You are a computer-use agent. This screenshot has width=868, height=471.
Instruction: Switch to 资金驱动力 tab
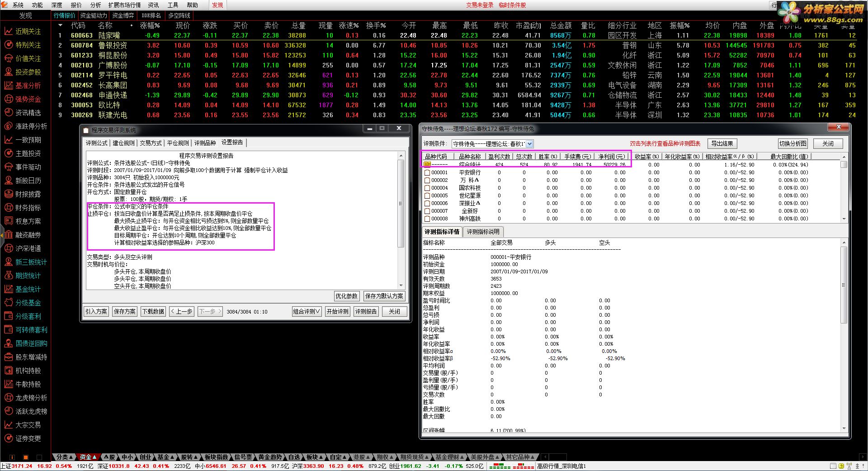(94, 15)
